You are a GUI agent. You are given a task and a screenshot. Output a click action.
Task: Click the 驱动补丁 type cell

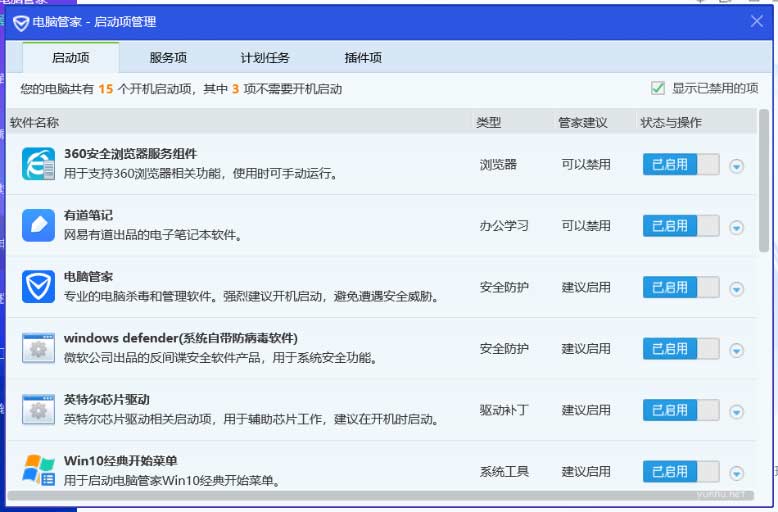tap(504, 410)
